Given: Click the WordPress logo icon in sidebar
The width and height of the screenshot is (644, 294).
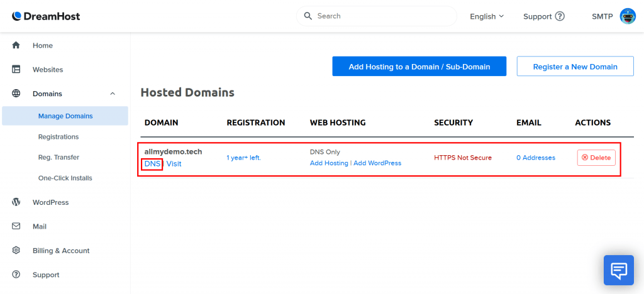Looking at the screenshot, I should point(16,202).
